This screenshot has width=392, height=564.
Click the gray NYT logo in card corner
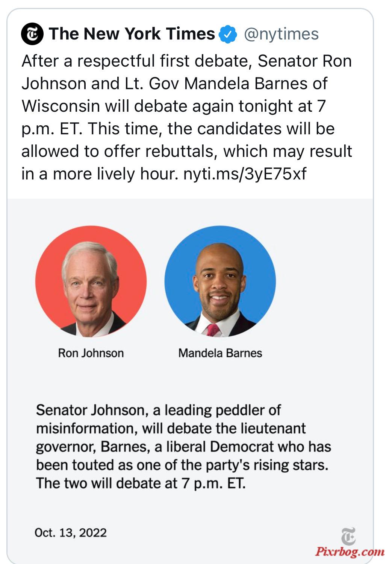(348, 536)
